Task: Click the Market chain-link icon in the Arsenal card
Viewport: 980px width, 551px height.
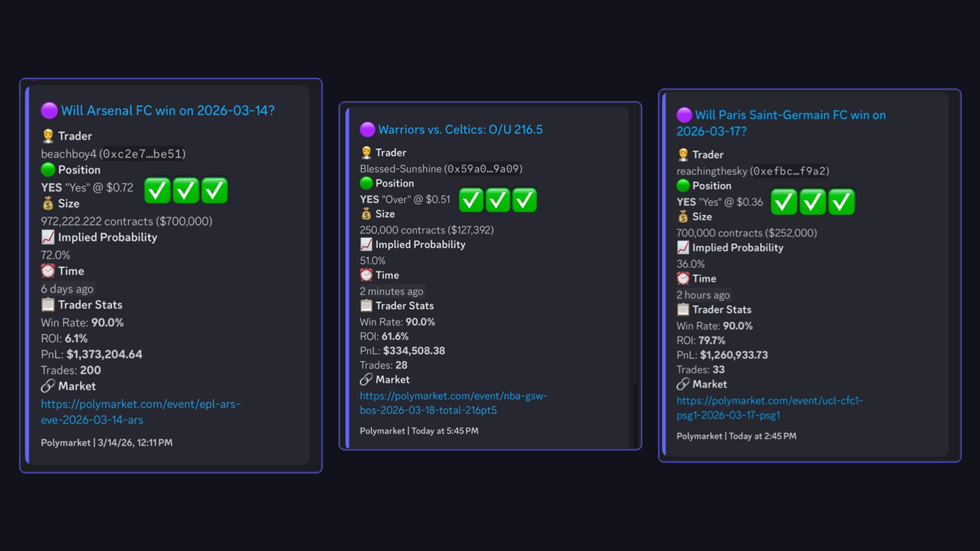Action: click(48, 386)
